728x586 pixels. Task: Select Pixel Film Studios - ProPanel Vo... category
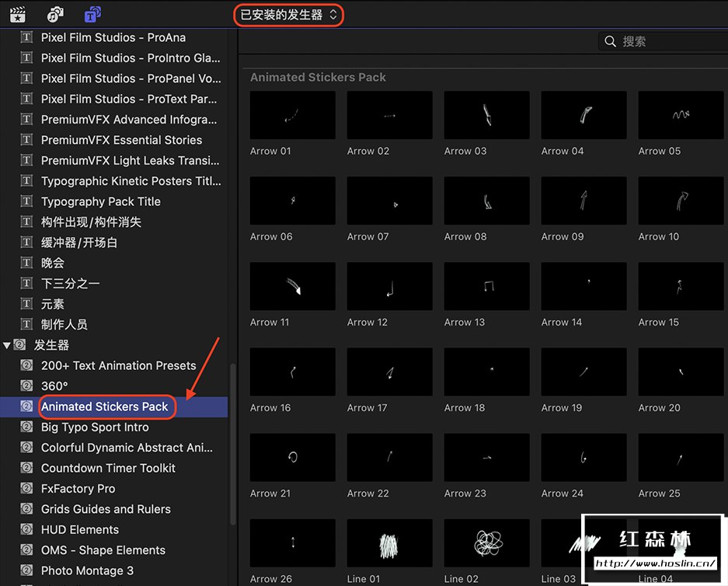coord(113,78)
